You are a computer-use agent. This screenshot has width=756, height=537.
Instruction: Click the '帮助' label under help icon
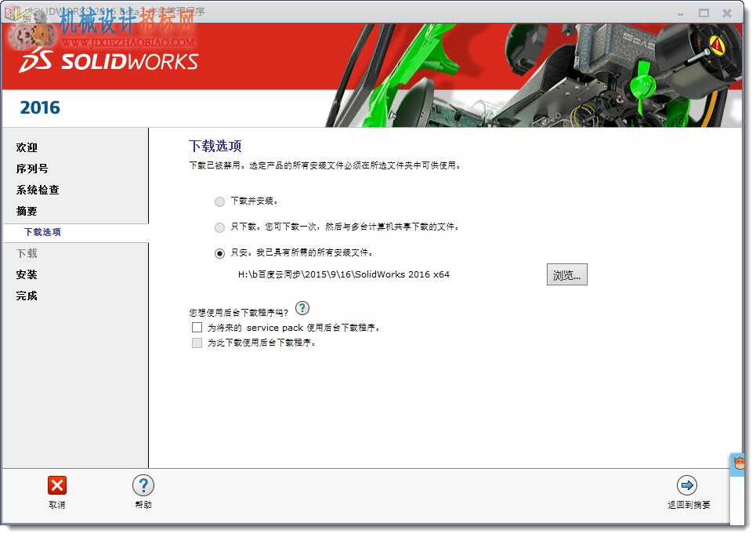tap(143, 505)
